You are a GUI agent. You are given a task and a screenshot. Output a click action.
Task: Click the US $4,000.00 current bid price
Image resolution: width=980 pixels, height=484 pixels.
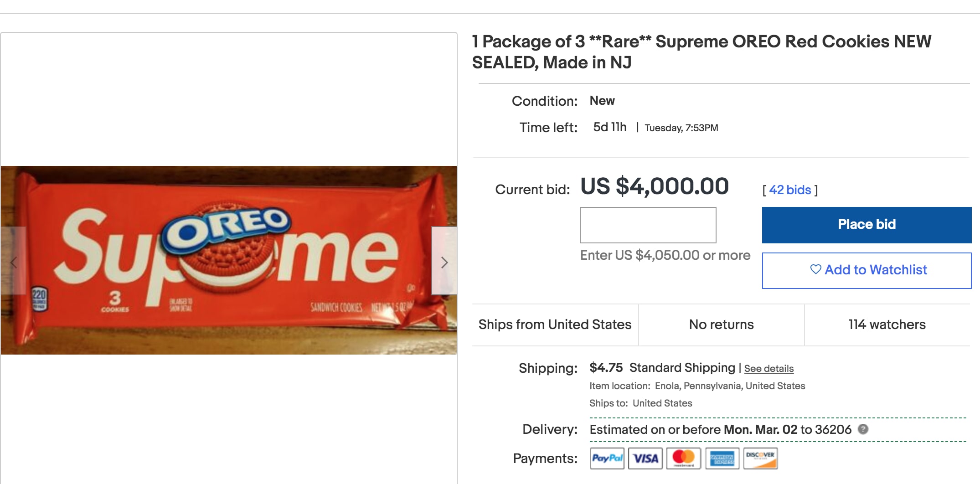[x=654, y=186]
